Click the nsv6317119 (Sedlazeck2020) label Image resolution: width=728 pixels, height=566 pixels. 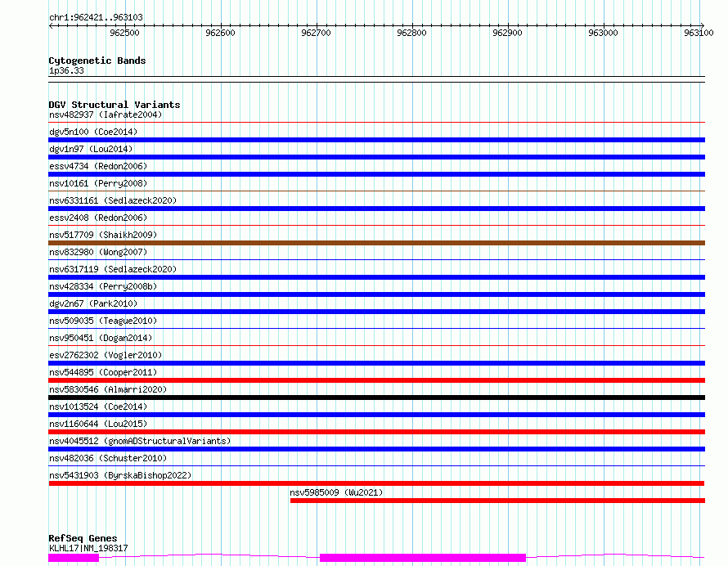[113, 269]
